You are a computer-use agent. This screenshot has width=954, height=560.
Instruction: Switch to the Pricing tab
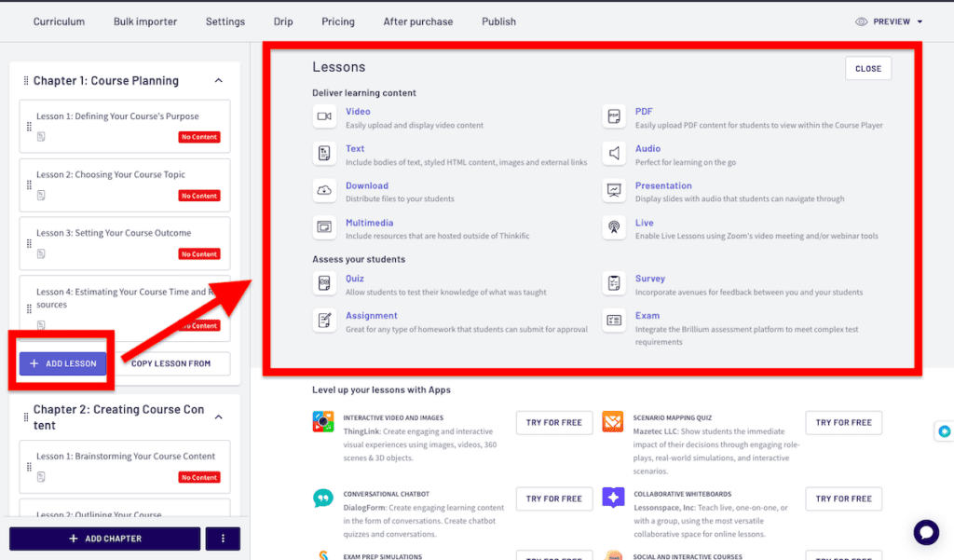pyautogui.click(x=337, y=20)
